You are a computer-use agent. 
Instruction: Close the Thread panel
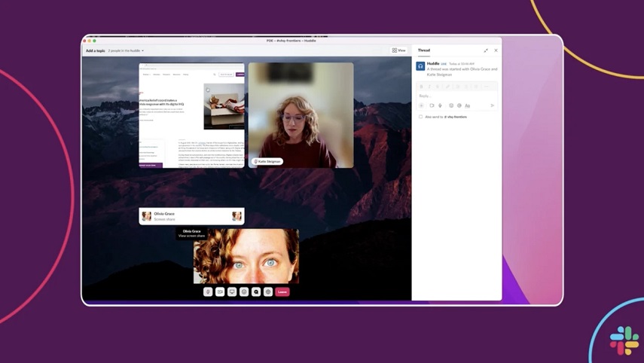496,50
